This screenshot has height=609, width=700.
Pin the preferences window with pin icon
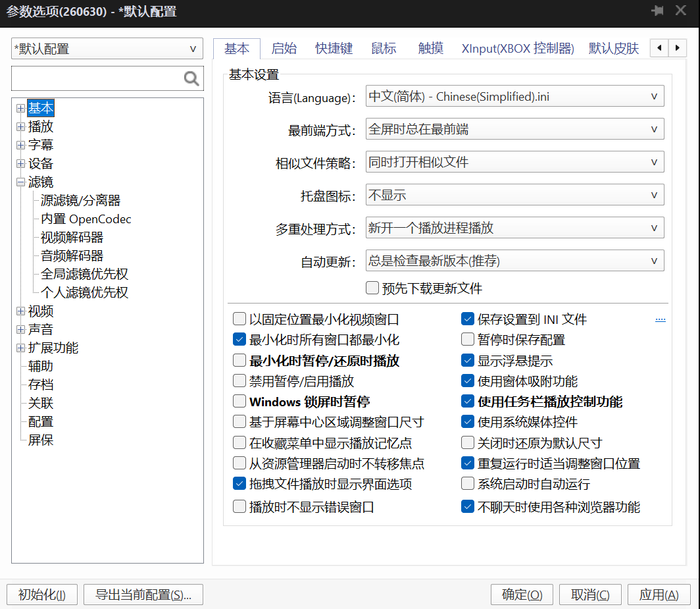pyautogui.click(x=657, y=11)
